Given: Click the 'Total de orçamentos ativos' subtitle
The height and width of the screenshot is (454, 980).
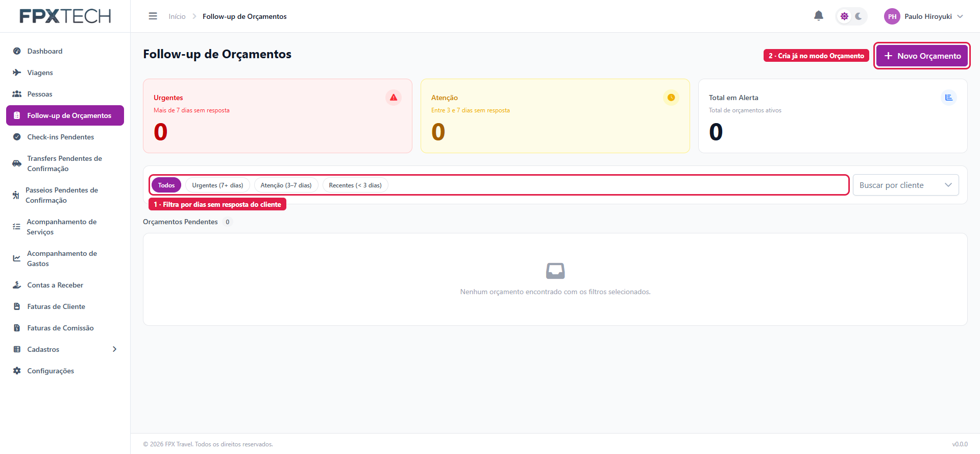Looking at the screenshot, I should 745,110.
